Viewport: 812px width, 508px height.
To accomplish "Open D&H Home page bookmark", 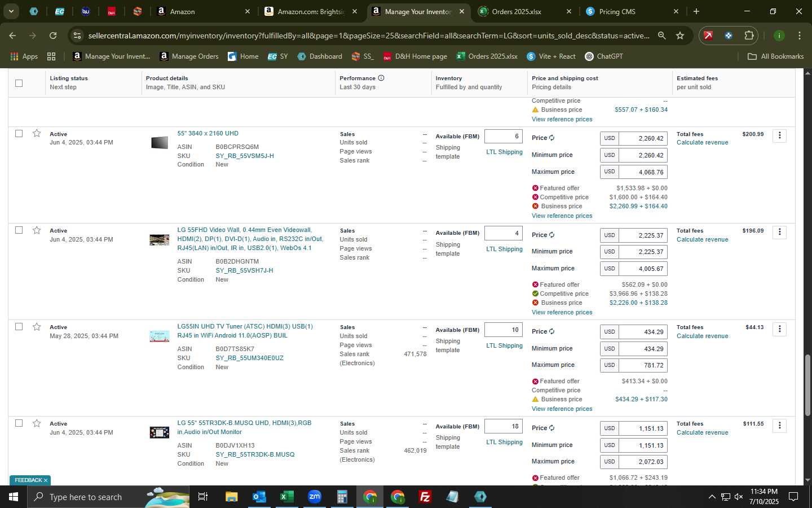I will coord(415,56).
